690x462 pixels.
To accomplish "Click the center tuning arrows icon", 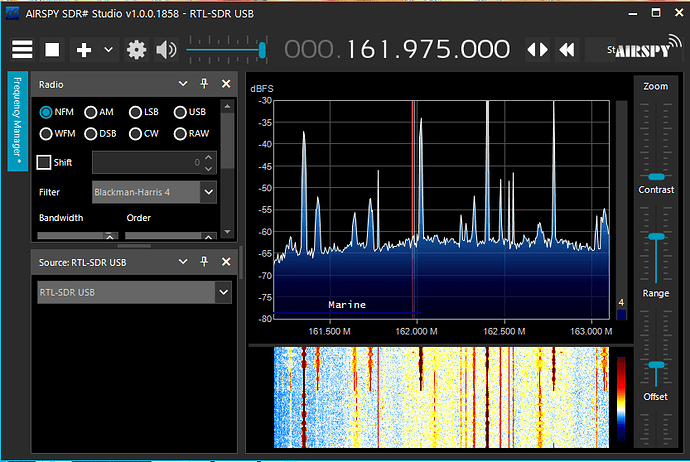I will click(537, 49).
